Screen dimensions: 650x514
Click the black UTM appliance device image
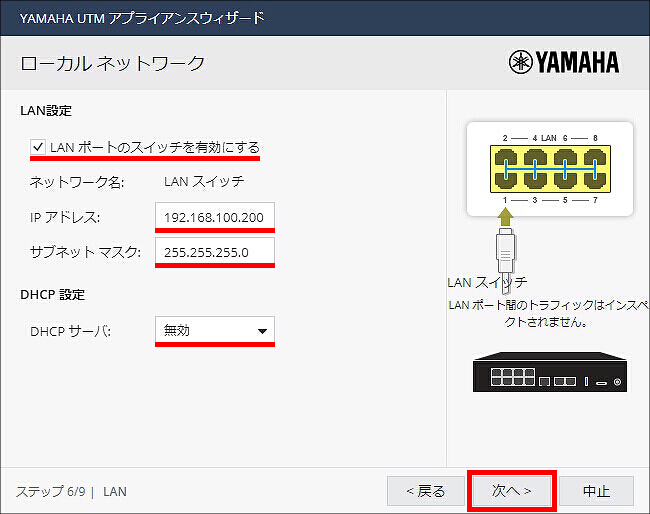[x=550, y=372]
